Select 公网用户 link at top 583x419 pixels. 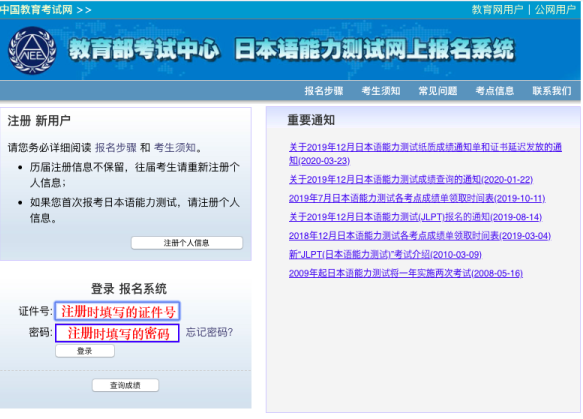(x=555, y=10)
